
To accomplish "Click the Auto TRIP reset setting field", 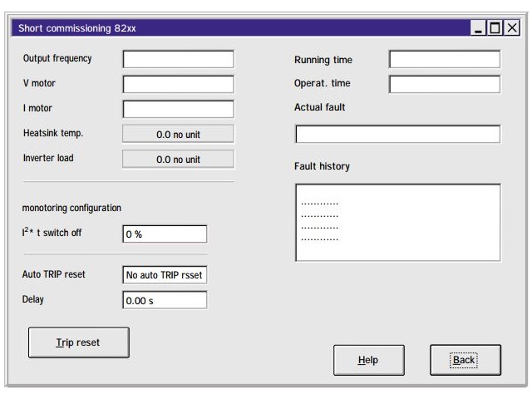I will (165, 275).
